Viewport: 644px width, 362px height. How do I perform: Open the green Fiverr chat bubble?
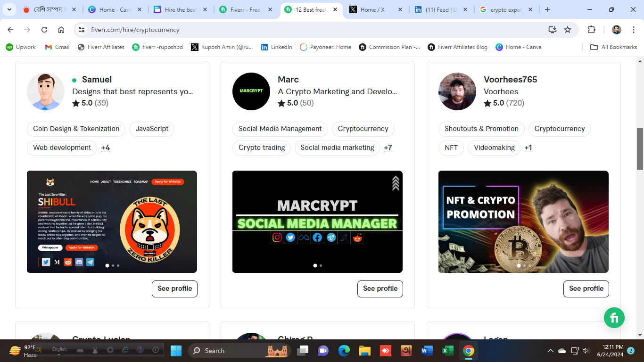tap(614, 318)
